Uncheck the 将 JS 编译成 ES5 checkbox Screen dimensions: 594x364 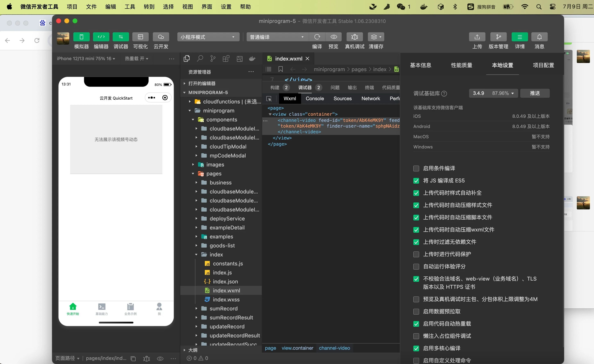pyautogui.click(x=416, y=181)
